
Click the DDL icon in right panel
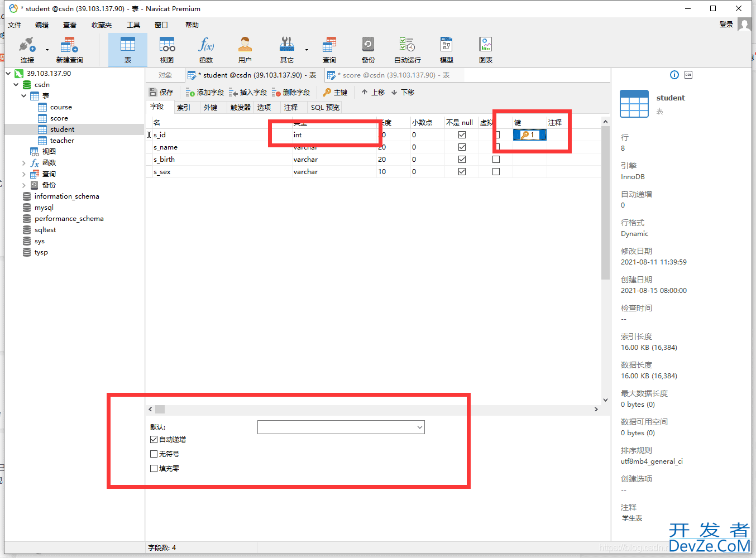(x=688, y=75)
